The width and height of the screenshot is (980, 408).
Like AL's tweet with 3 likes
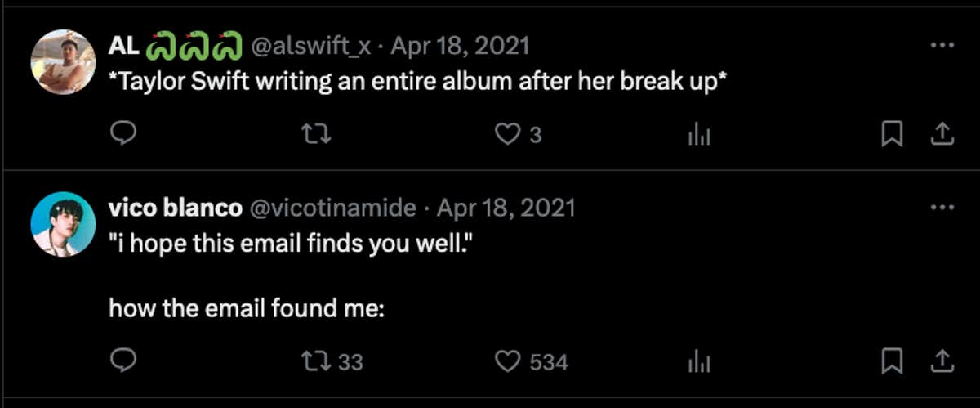tap(509, 134)
